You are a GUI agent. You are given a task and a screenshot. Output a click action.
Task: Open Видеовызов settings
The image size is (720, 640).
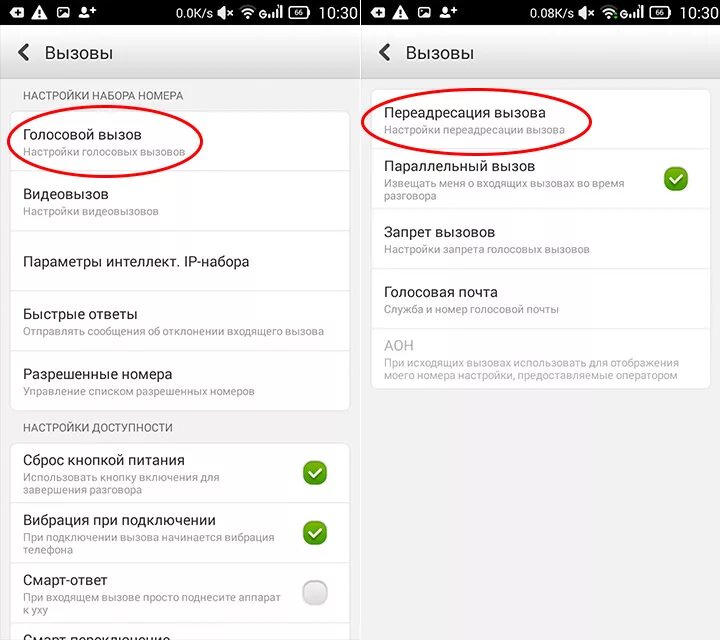(180, 201)
